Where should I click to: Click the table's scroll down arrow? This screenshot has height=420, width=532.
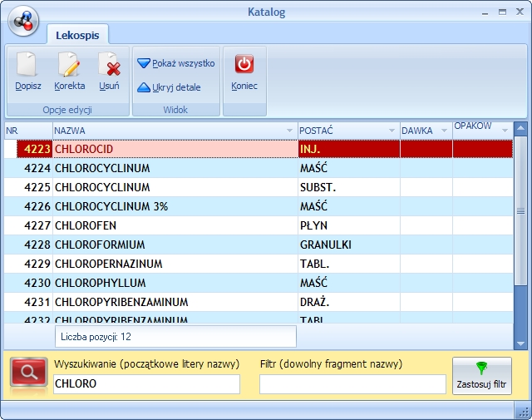tap(520, 343)
